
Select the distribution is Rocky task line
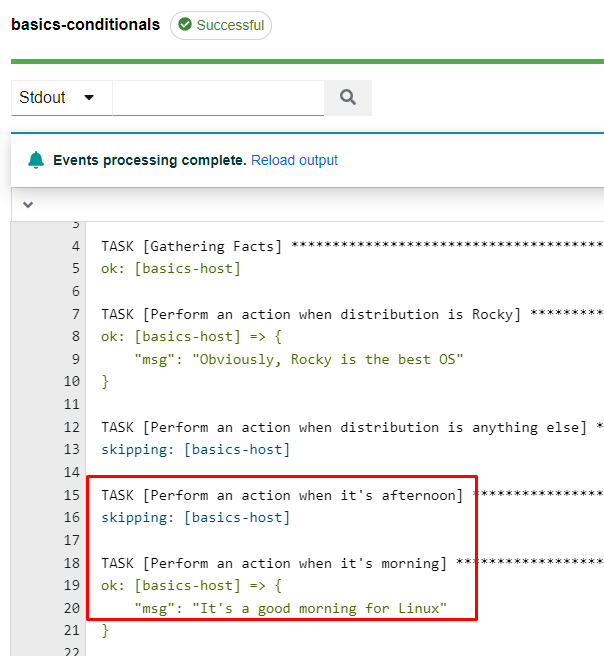[310, 314]
